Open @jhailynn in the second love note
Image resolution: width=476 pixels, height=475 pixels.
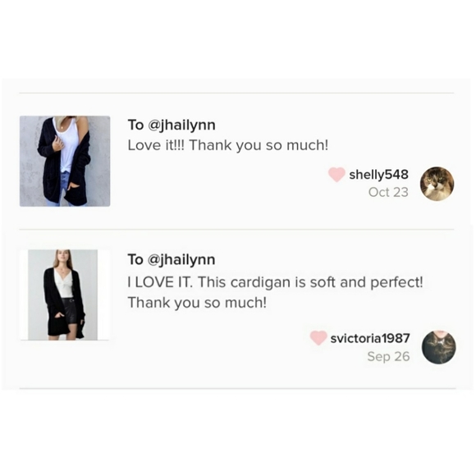point(181,260)
